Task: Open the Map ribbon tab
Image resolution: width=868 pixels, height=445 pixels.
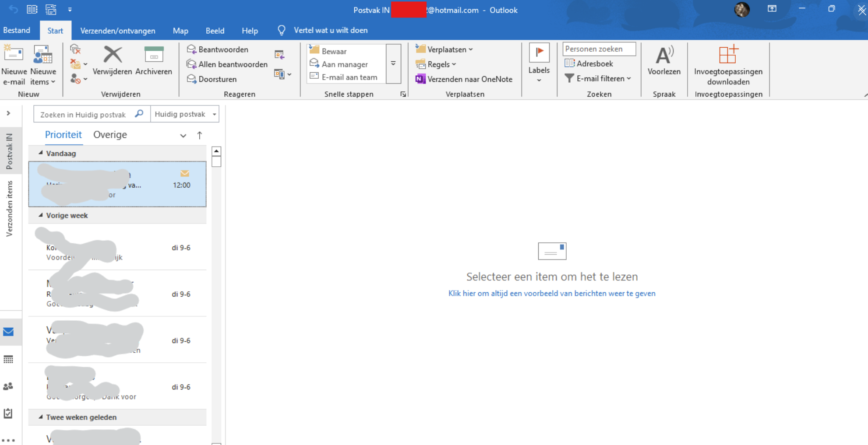Action: (x=180, y=31)
